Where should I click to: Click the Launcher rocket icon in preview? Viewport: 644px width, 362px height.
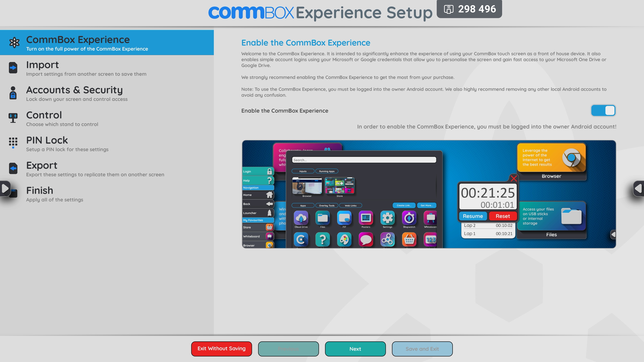[x=269, y=213]
